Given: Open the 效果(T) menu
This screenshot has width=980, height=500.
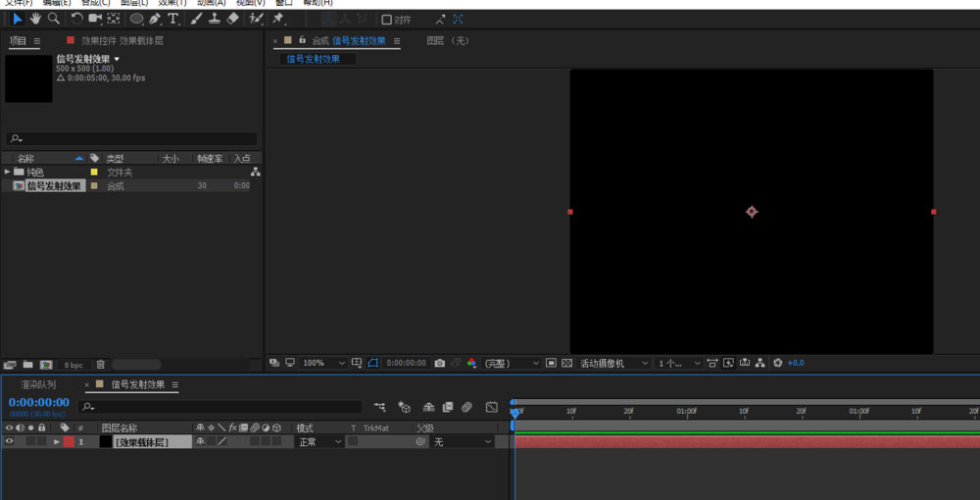Looking at the screenshot, I should click(171, 3).
